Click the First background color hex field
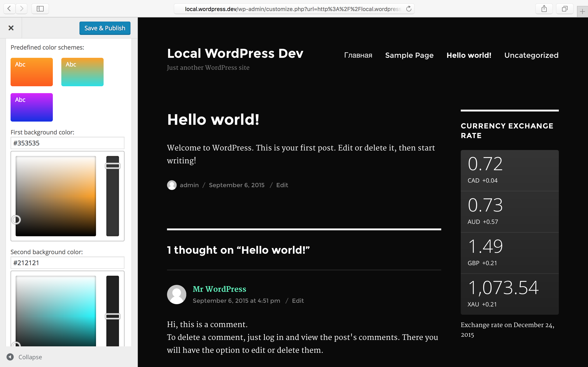Screen dimensions: 588x367 (x=67, y=143)
